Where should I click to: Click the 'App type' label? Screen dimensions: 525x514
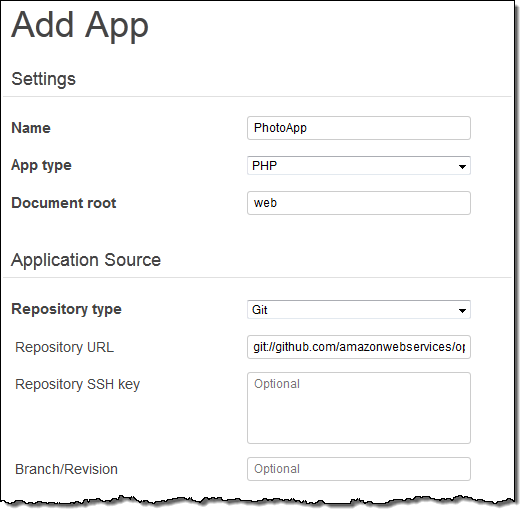click(x=41, y=166)
